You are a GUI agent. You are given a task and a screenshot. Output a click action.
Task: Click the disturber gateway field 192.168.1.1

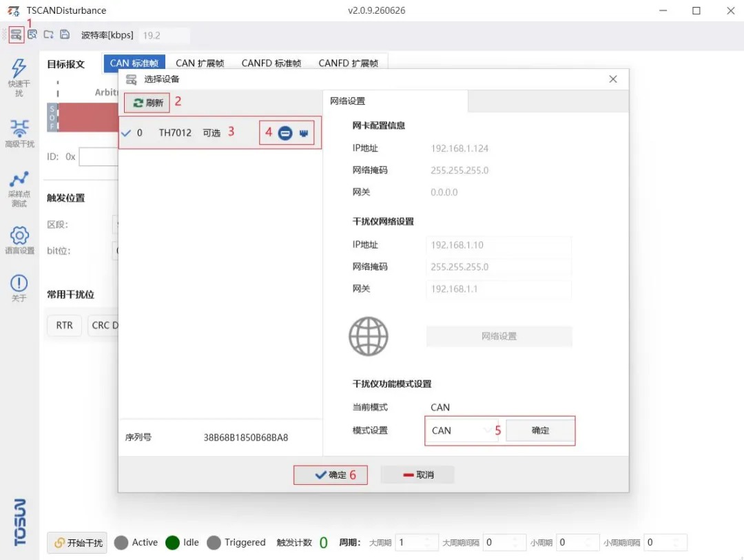499,289
